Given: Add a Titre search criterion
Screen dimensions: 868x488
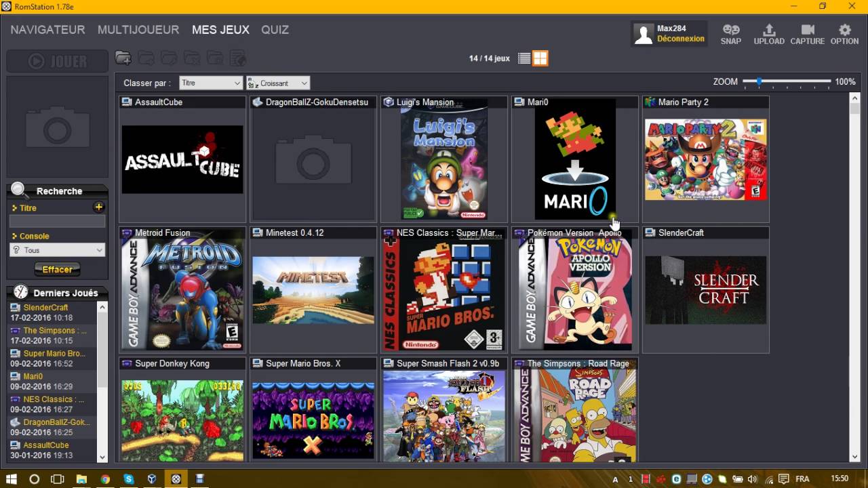Looking at the screenshot, I should [x=99, y=207].
